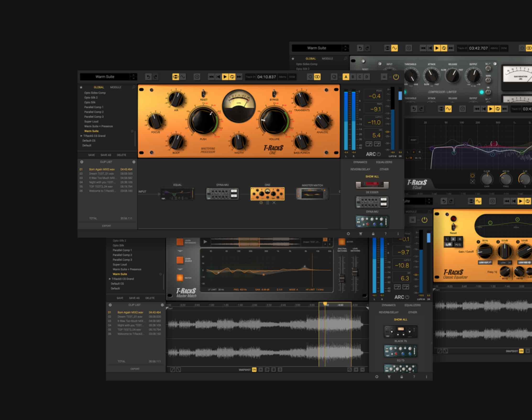
Task: Click DELETE in front ONE preset panel
Action: pos(121,155)
